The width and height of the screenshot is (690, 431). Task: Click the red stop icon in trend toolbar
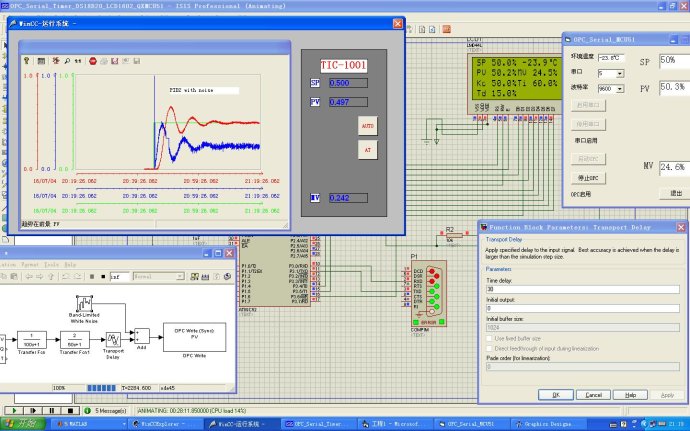(x=91, y=61)
